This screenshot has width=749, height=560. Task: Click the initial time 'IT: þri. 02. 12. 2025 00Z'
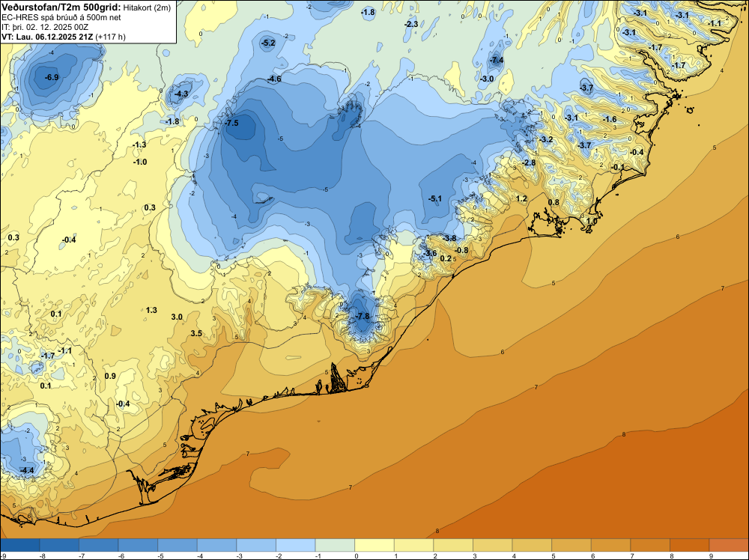point(45,27)
